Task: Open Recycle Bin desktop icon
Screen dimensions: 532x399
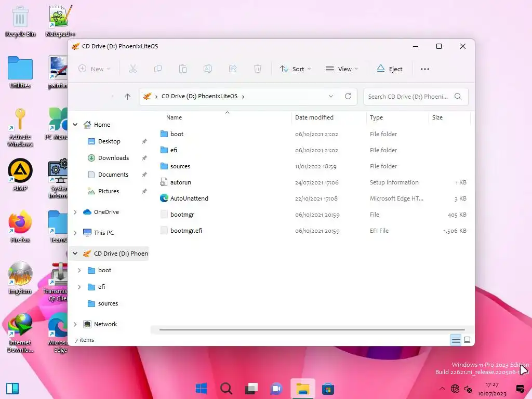Action: pos(20,22)
